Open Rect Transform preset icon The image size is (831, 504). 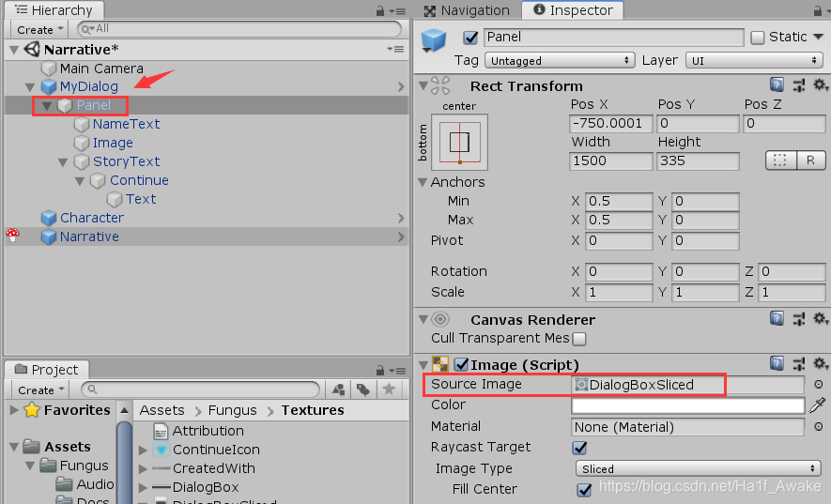pyautogui.click(x=799, y=84)
